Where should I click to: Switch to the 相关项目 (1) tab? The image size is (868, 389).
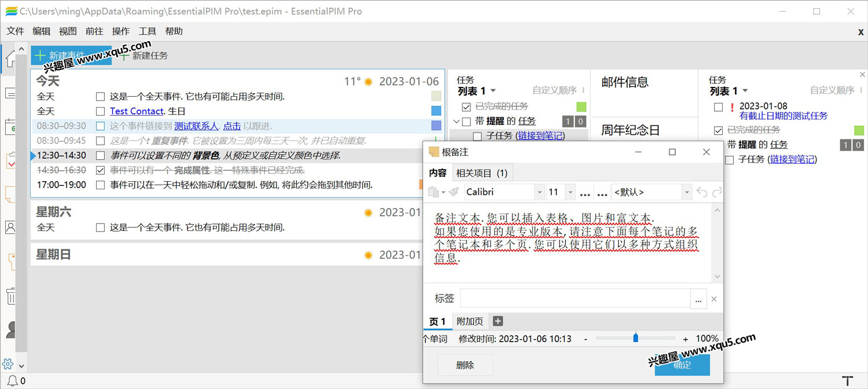(x=481, y=173)
